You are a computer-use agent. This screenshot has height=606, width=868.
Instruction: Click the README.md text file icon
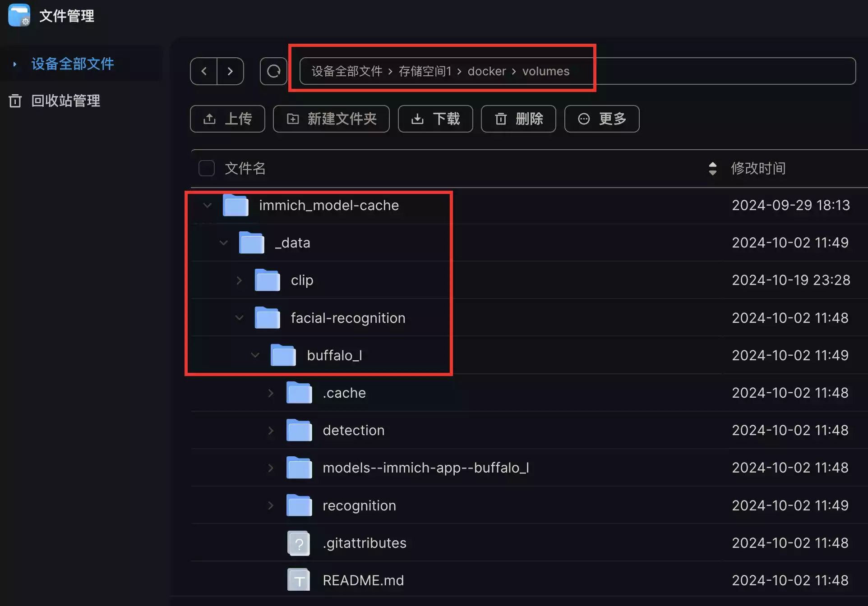point(299,580)
